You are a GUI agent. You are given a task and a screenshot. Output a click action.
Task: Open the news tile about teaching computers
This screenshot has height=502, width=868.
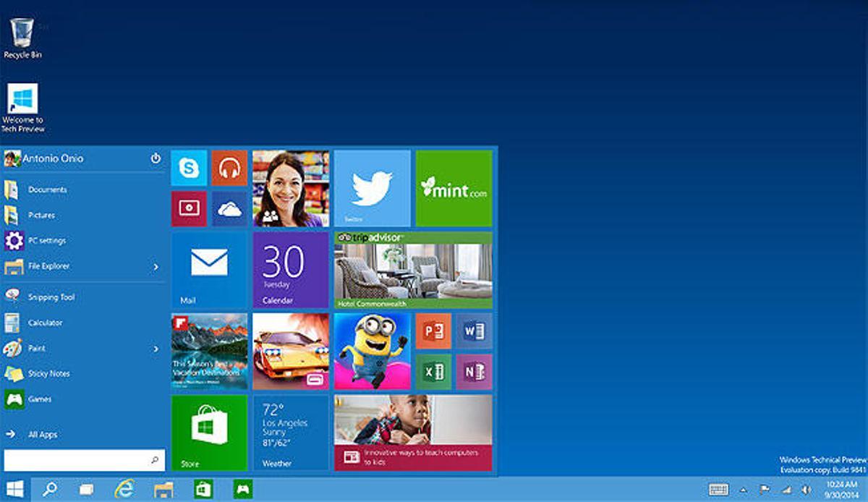pos(413,433)
